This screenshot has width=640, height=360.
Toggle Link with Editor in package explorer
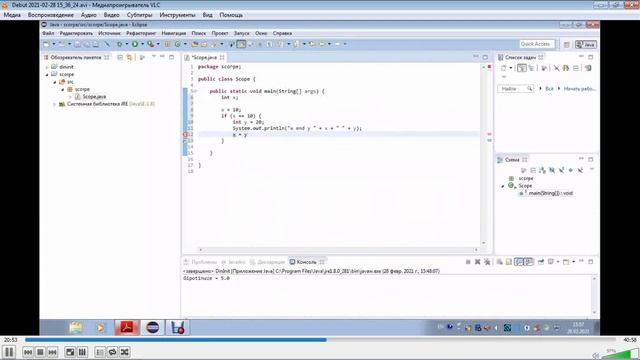pos(130,58)
